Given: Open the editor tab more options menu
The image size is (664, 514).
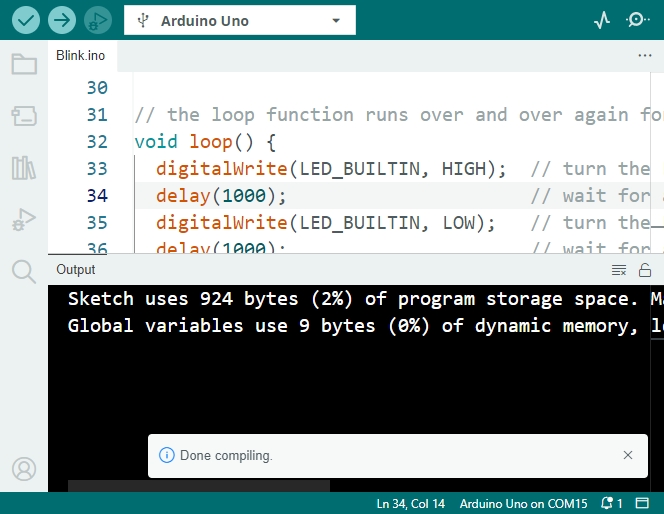Looking at the screenshot, I should pos(645,55).
